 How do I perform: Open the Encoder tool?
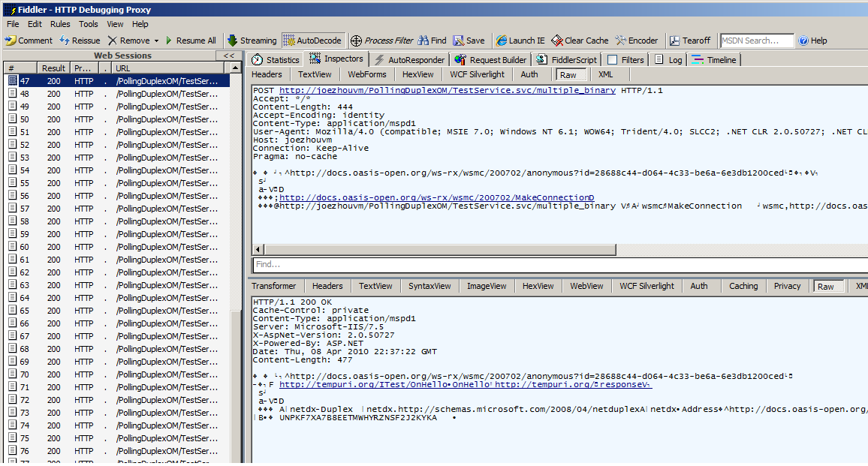(x=637, y=41)
